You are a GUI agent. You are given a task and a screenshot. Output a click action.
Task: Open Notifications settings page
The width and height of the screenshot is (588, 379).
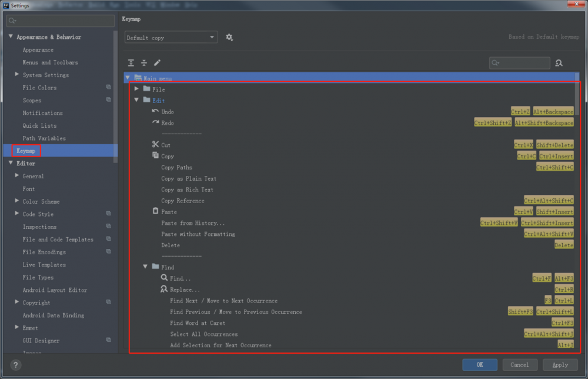click(42, 113)
